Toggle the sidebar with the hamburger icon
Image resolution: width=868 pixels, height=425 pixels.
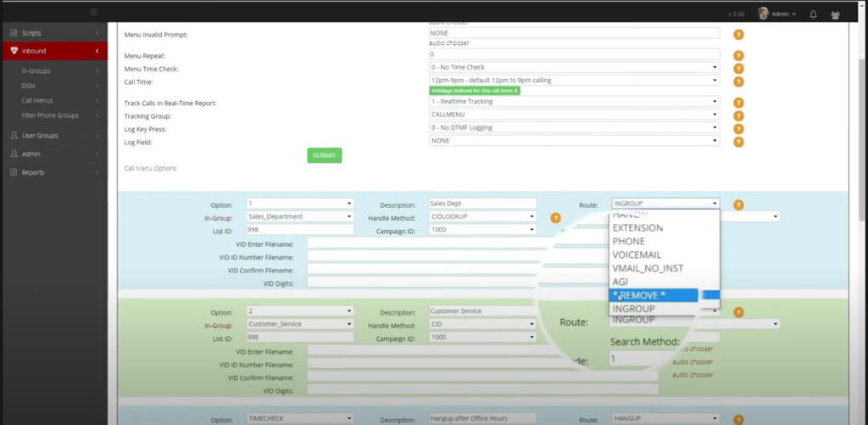point(93,12)
